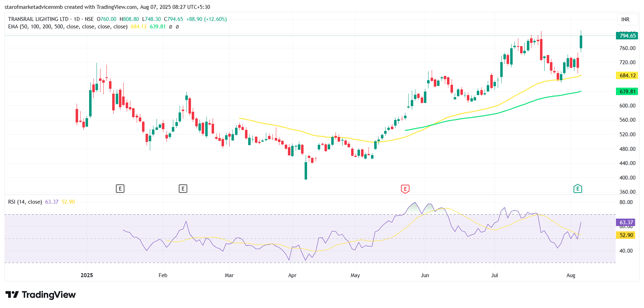Click the 2025 label on time axis
This screenshot has height=308, width=644.
[87, 275]
